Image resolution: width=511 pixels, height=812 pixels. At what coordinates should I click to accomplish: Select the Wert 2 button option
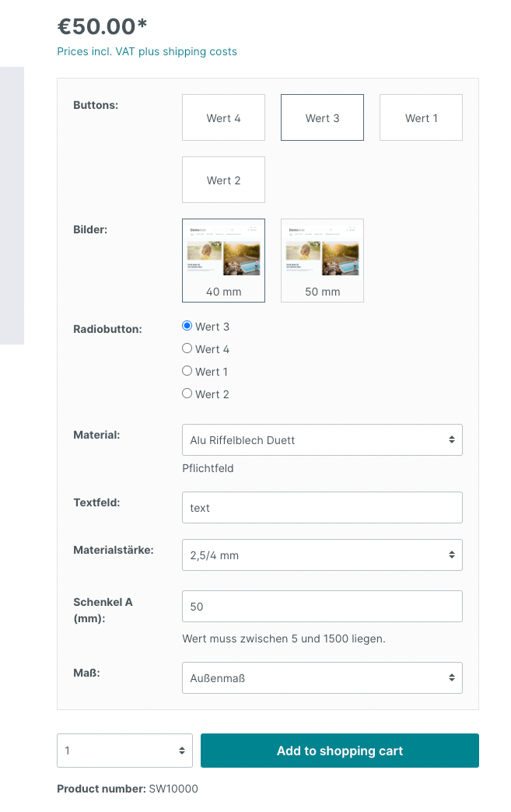(223, 180)
